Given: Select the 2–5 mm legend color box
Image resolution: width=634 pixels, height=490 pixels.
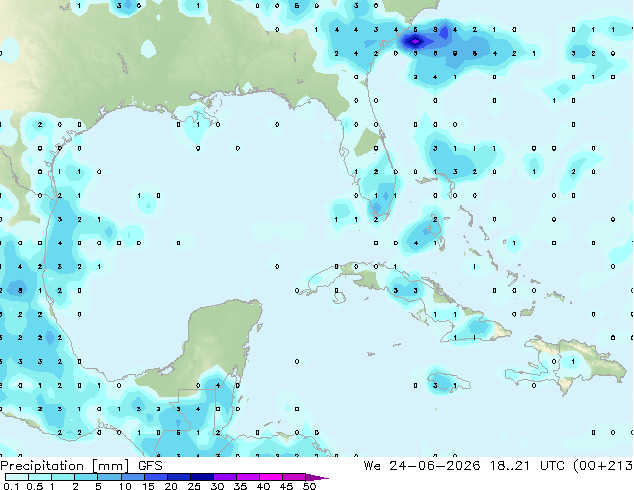Looking at the screenshot, I should coord(86,477).
